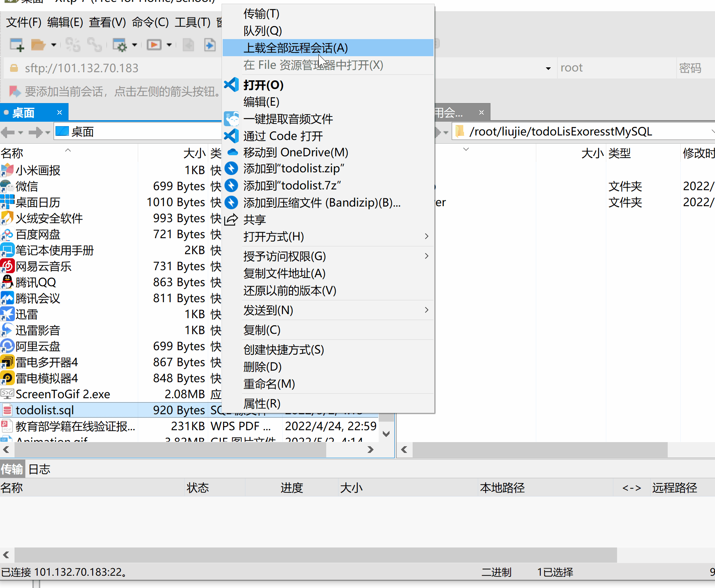Viewport: 715px width, 588px height.
Task: Choose 重命名(M) from the context menu
Action: 269,384
